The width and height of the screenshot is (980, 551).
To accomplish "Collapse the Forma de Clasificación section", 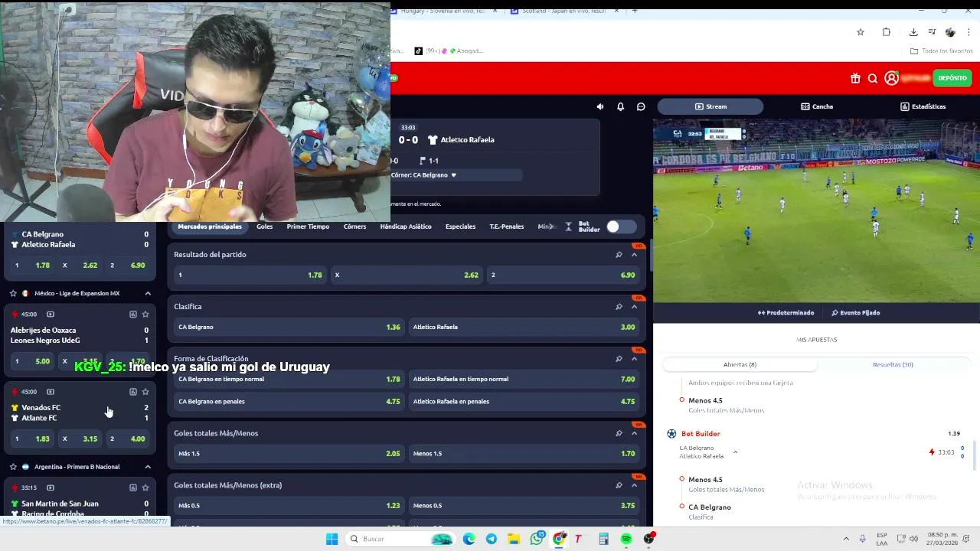I will tap(634, 358).
